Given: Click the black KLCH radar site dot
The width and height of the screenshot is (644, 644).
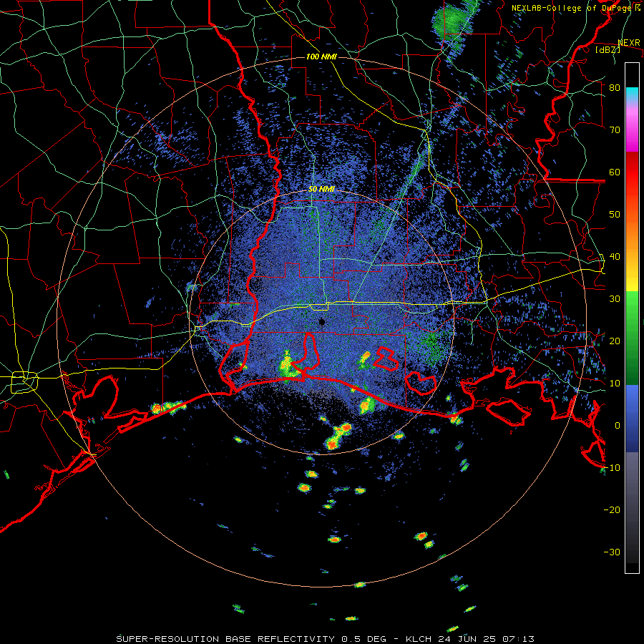Looking at the screenshot, I should [322, 322].
